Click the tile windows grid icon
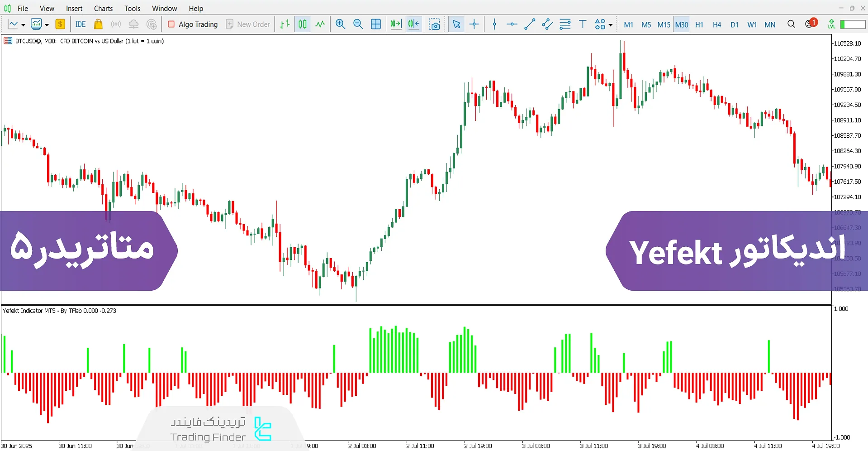 (x=375, y=24)
